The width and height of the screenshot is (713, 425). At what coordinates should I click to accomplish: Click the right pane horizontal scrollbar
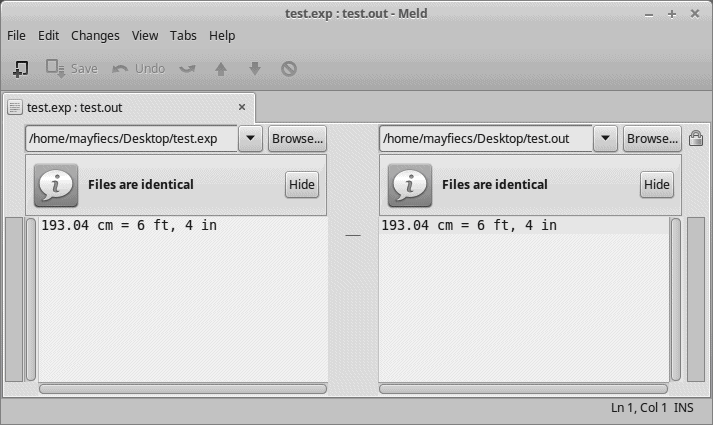(x=523, y=389)
